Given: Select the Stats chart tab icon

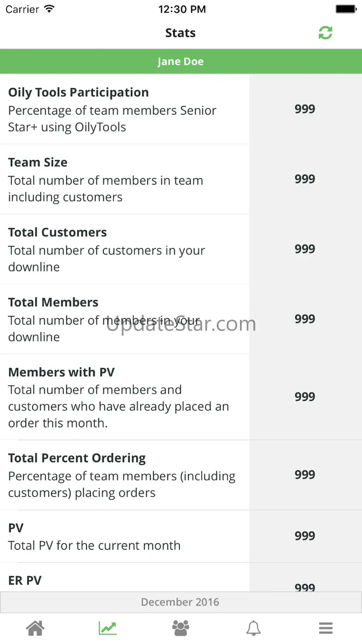Looking at the screenshot, I should point(108,628).
